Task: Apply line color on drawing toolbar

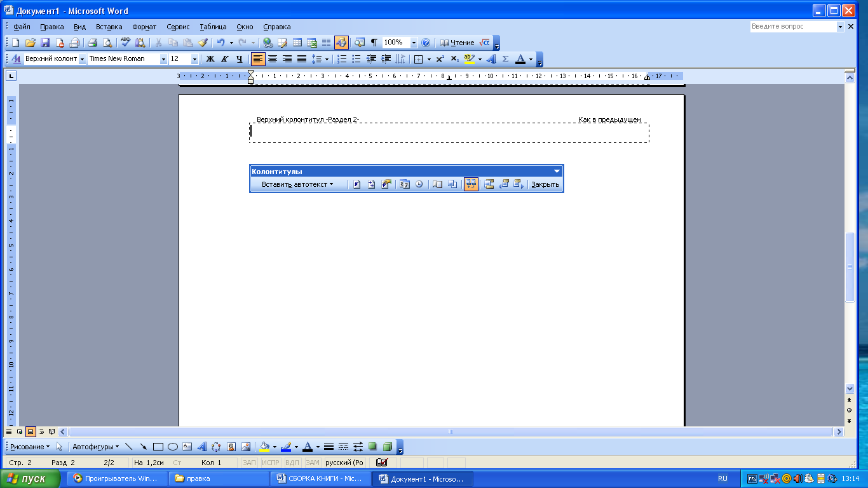Action: pos(285,447)
